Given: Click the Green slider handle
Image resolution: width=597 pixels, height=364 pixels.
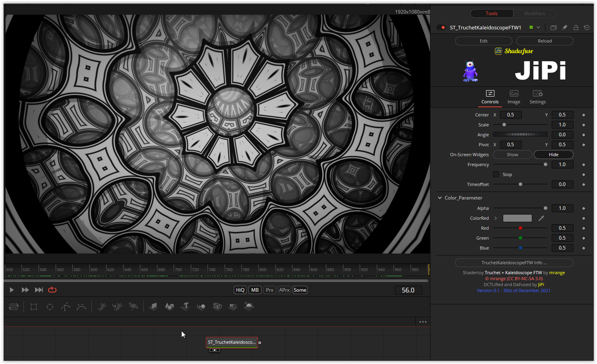Looking at the screenshot, I should 520,238.
